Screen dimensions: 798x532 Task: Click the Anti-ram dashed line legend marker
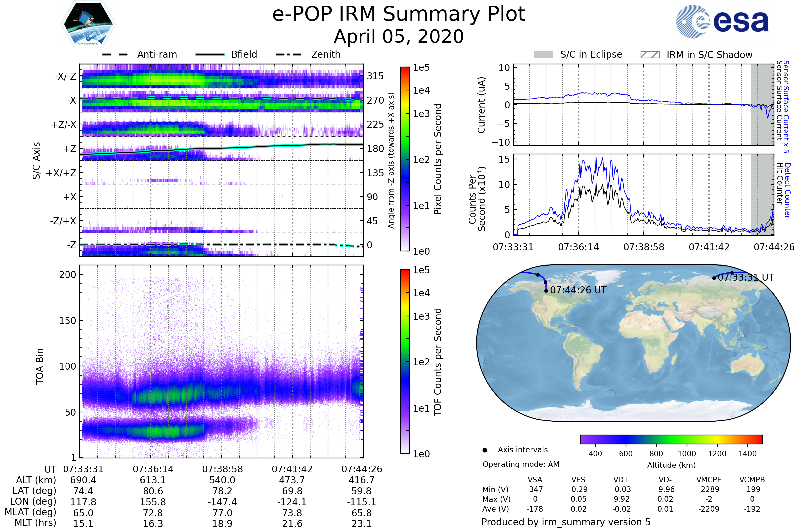click(115, 54)
